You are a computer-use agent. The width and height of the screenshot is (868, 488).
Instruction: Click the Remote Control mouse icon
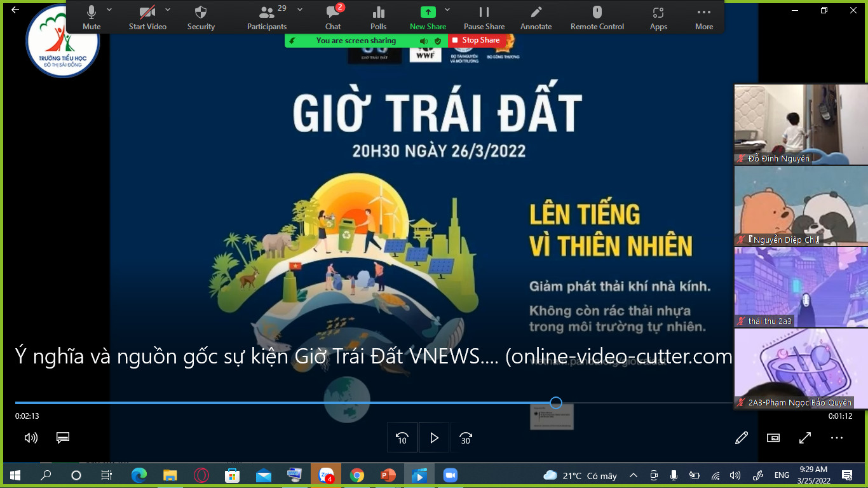(x=597, y=13)
